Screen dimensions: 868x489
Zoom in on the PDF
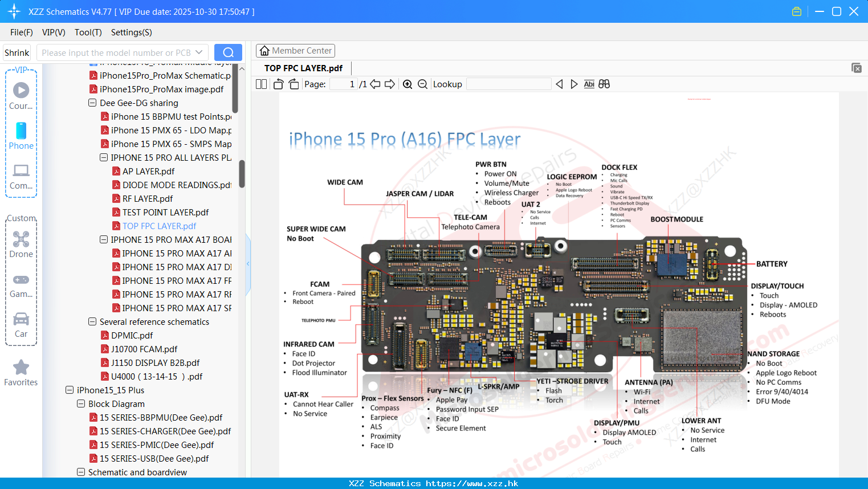pos(407,84)
